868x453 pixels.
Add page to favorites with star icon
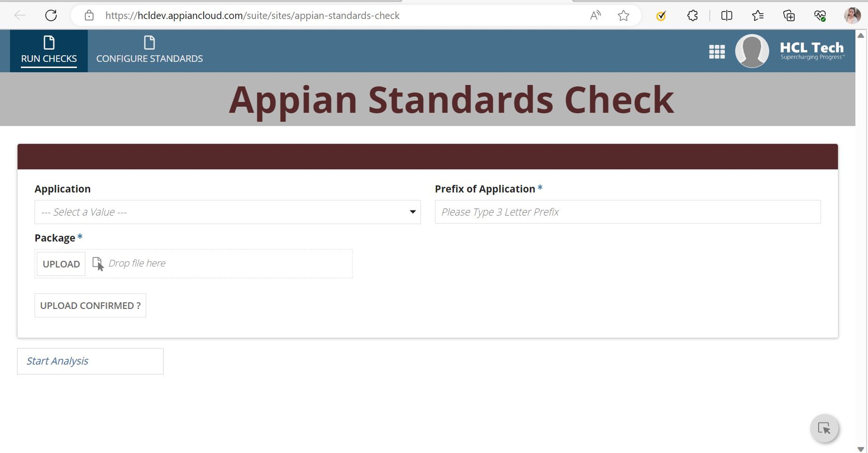623,15
